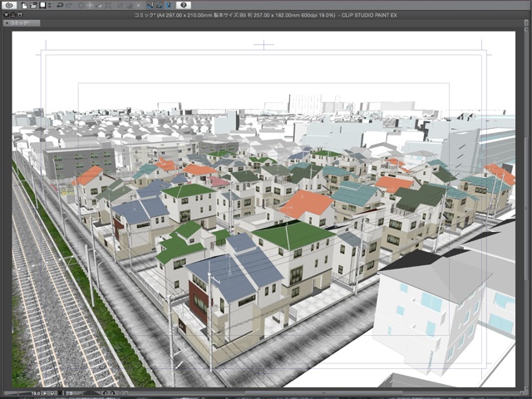Viewport: 532px width, 399px height.
Task: Redo the last undone action
Action: pos(68,6)
